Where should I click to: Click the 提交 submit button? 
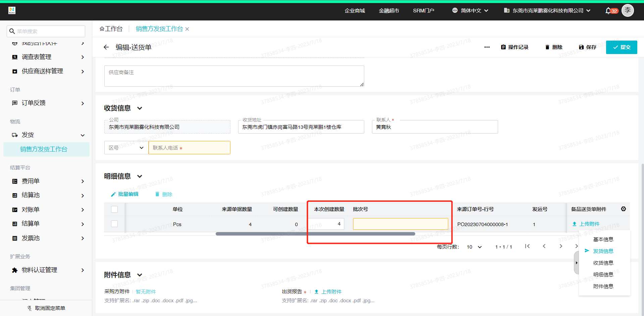click(x=622, y=47)
